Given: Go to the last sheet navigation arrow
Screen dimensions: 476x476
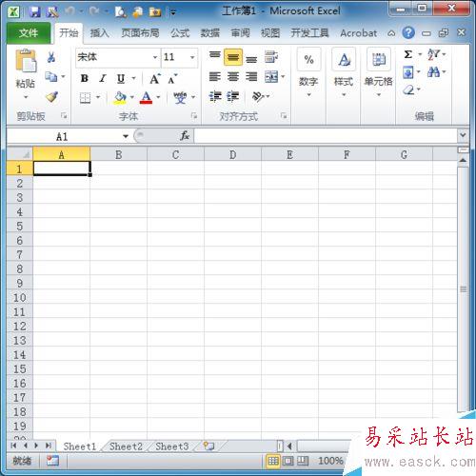Looking at the screenshot, I should (x=49, y=446).
